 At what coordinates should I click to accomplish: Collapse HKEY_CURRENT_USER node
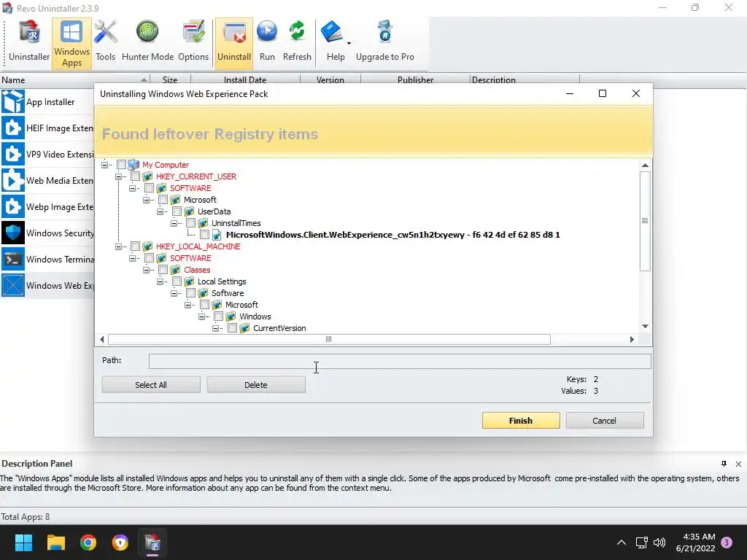pos(118,176)
